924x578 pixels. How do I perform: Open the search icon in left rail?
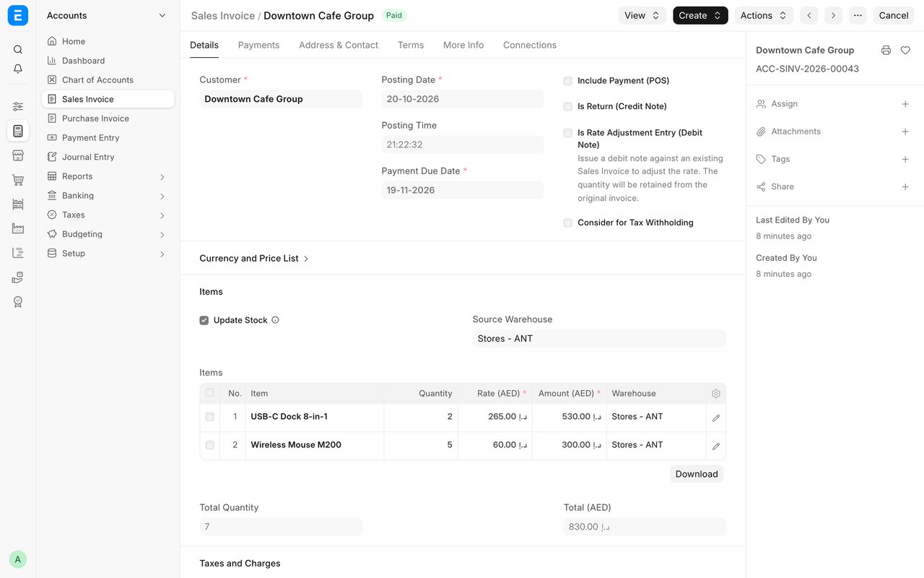tap(18, 50)
